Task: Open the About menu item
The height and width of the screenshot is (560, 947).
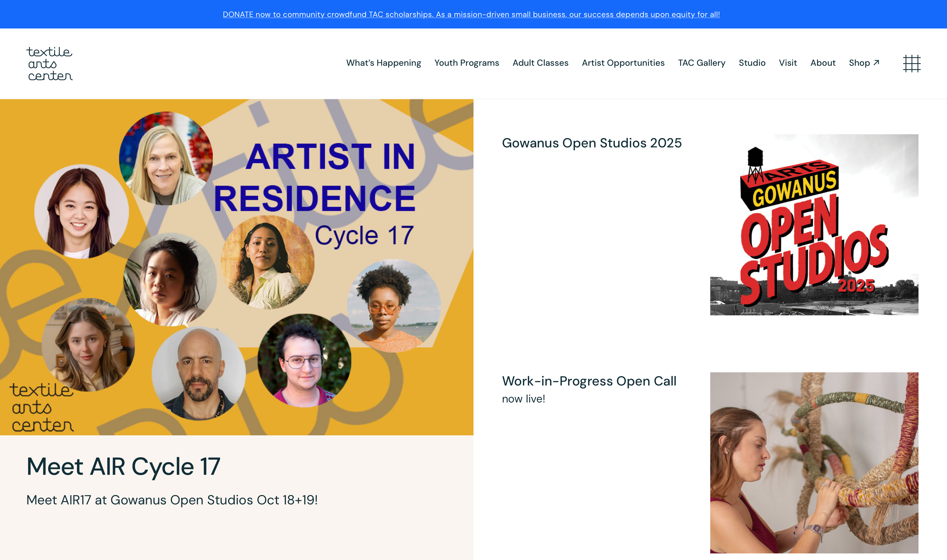Action: [823, 63]
